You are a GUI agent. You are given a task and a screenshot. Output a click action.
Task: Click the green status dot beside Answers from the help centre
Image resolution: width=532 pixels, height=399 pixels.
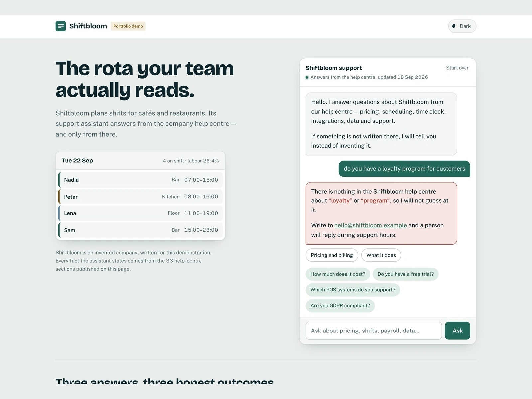click(x=307, y=77)
